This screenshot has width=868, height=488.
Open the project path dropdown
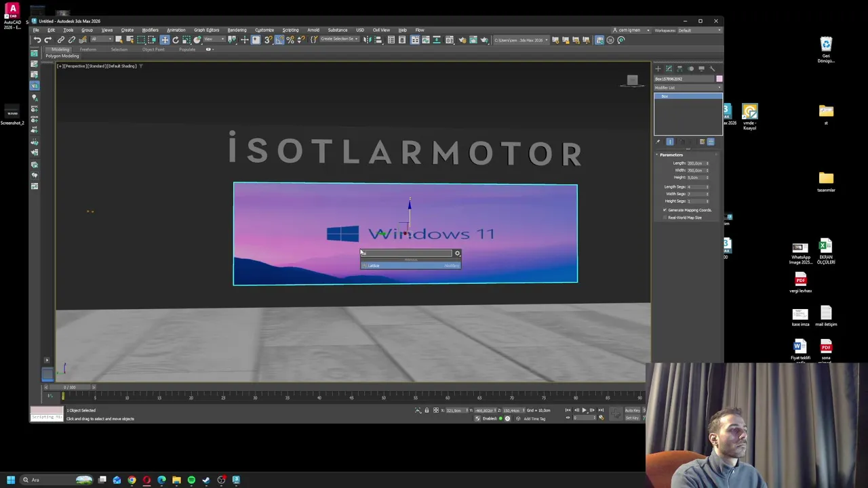click(x=521, y=39)
